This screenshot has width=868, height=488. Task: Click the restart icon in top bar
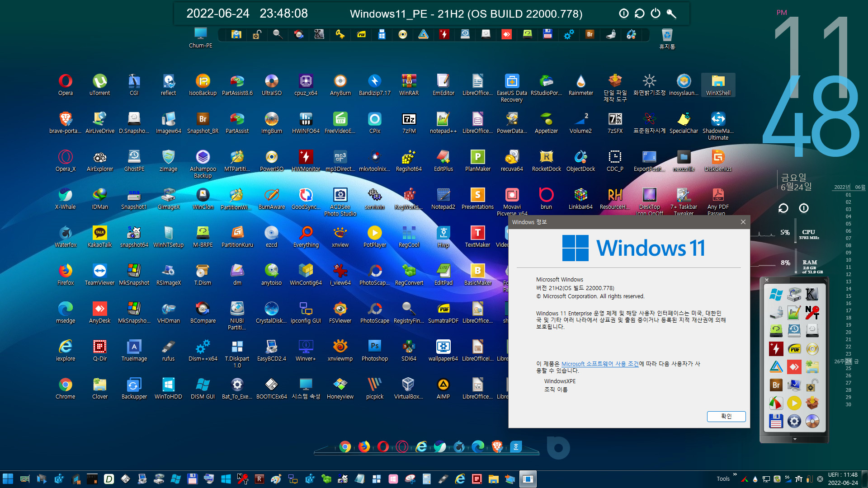[x=640, y=14]
